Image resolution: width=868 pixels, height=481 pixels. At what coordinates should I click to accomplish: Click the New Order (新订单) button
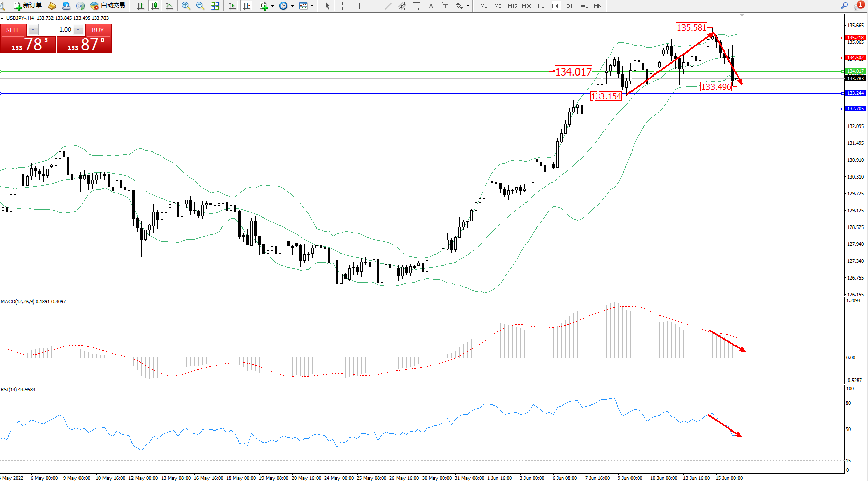pos(28,6)
